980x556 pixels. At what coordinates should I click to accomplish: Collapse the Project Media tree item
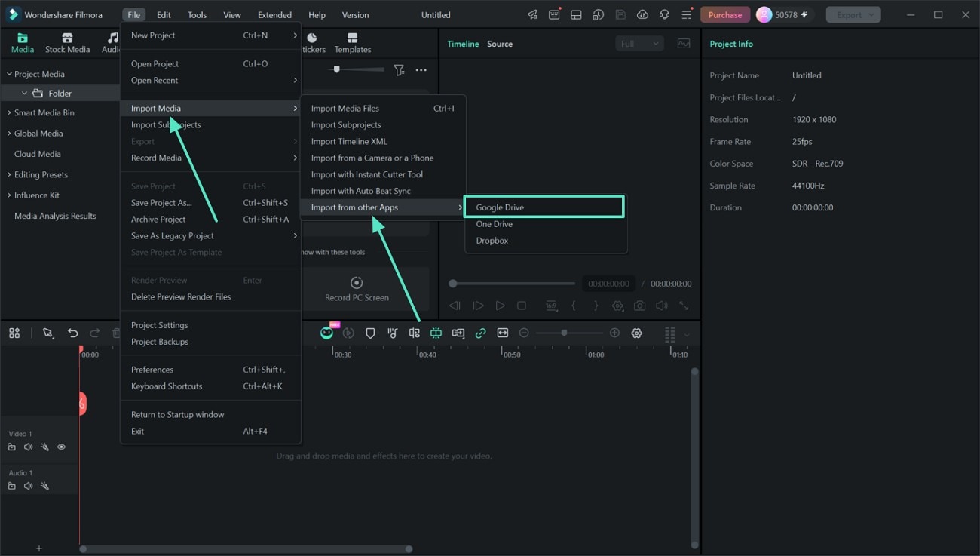[9, 75]
